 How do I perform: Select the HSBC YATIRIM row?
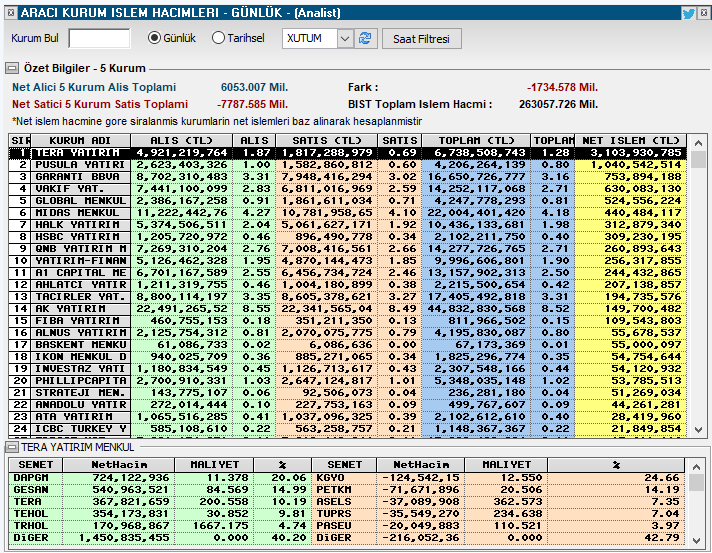347,237
